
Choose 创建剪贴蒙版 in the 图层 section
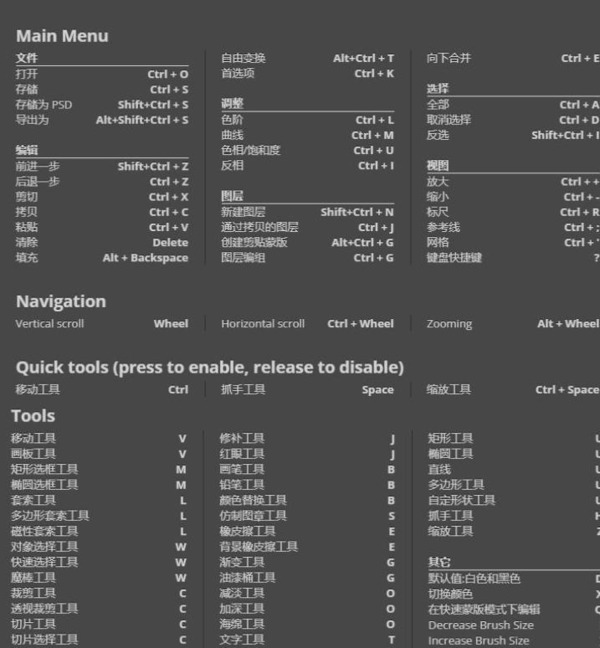pyautogui.click(x=254, y=242)
